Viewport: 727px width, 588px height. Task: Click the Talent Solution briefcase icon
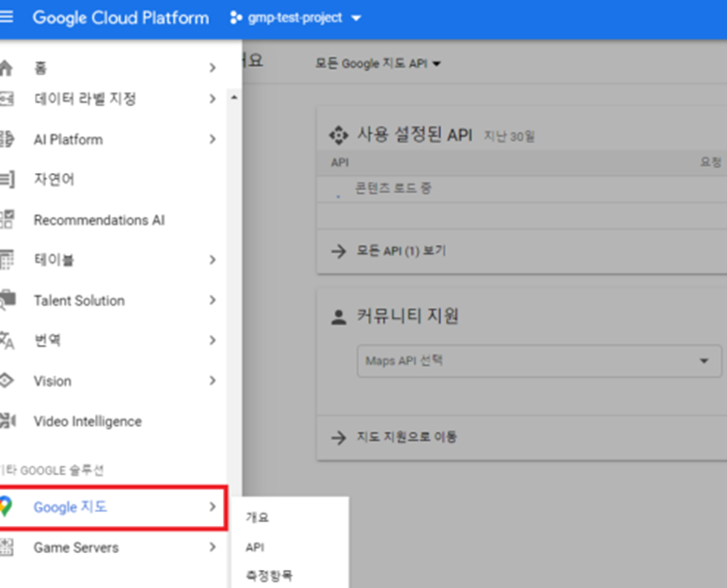click(x=8, y=300)
